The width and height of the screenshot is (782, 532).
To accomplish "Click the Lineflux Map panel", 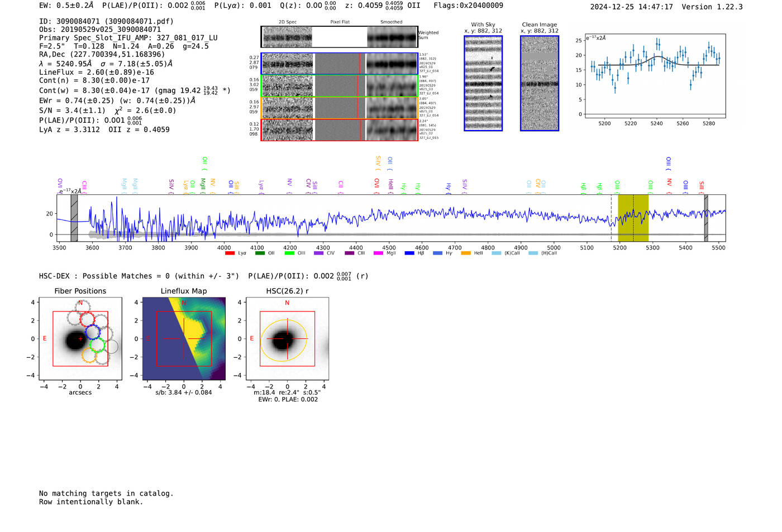I will [184, 338].
